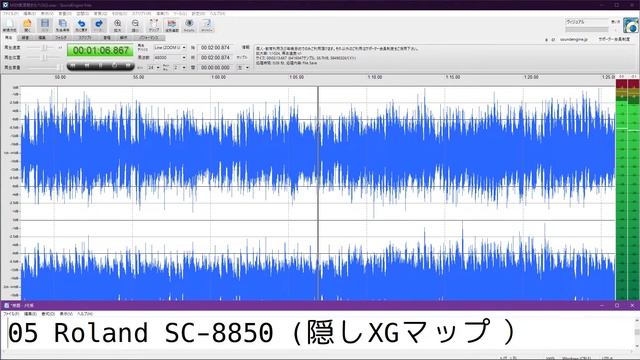Click the Redo arrow icon
Image resolution: width=640 pixels, height=360 pixels.
[98, 25]
